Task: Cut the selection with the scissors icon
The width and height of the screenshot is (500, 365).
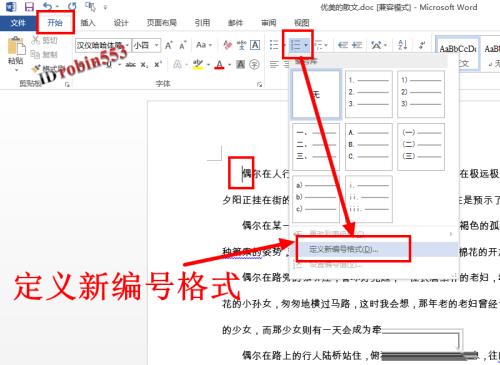Action: tap(35, 40)
